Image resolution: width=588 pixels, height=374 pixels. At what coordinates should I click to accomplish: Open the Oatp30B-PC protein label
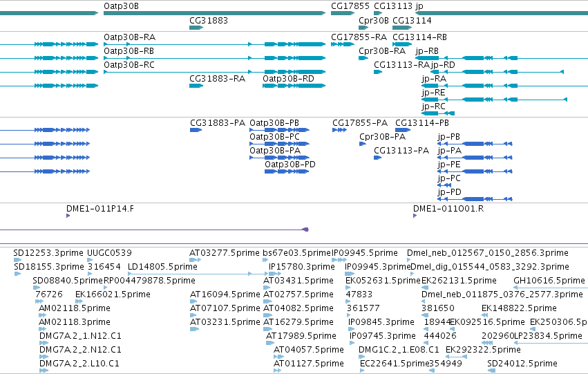(x=274, y=137)
